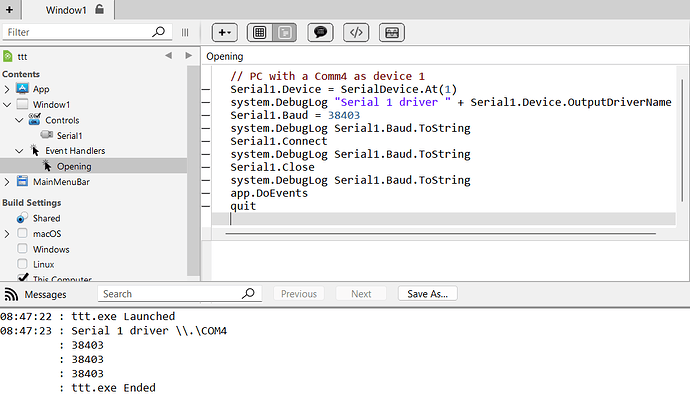Expand the MainMenuBar node

click(7, 182)
